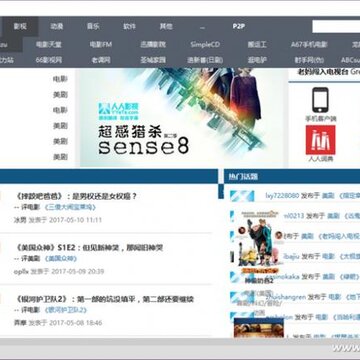The width and height of the screenshot is (360, 360).
Task: Select the 影视 tab in the top bar
Action: [x=20, y=26]
